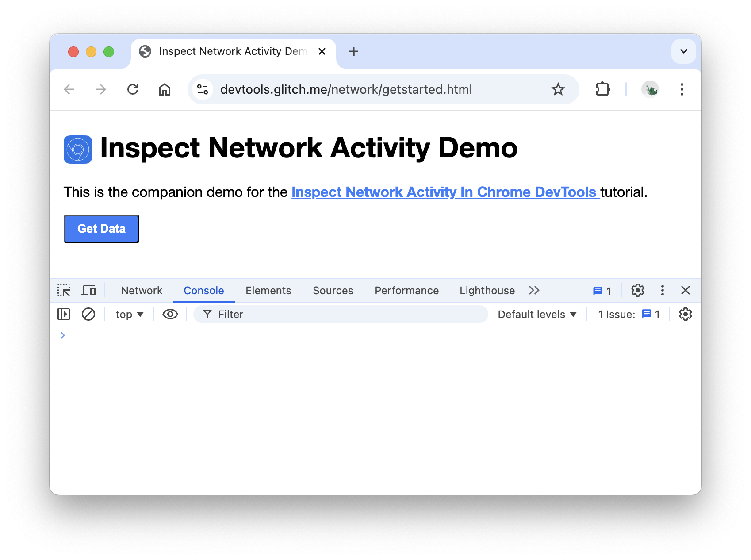
Task: Select the inspect element tool
Action: (64, 290)
